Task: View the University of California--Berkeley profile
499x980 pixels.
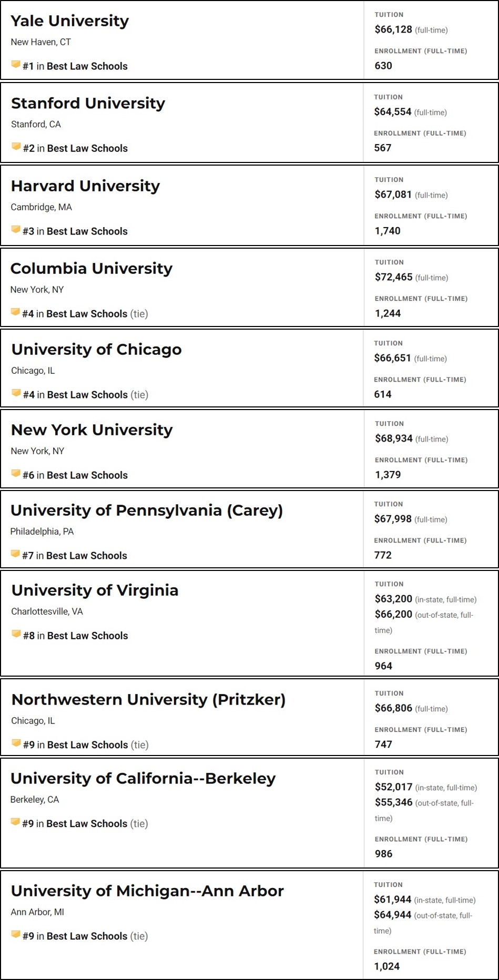Action: coord(143,779)
